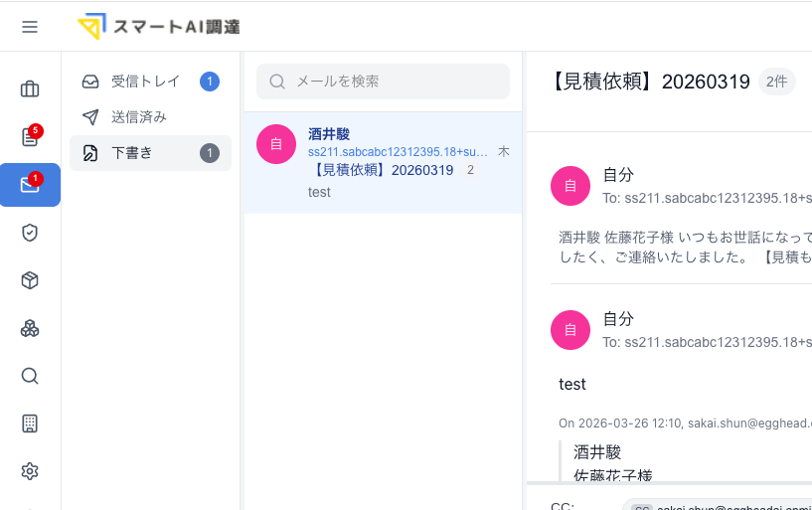Image resolution: width=812 pixels, height=510 pixels.
Task: Open the building company section
Action: 30,424
